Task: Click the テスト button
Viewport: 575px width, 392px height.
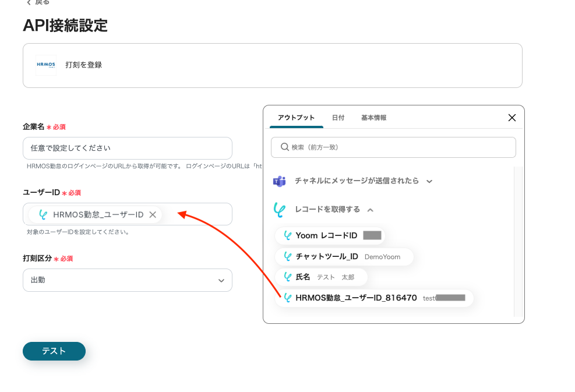Action: (x=54, y=351)
